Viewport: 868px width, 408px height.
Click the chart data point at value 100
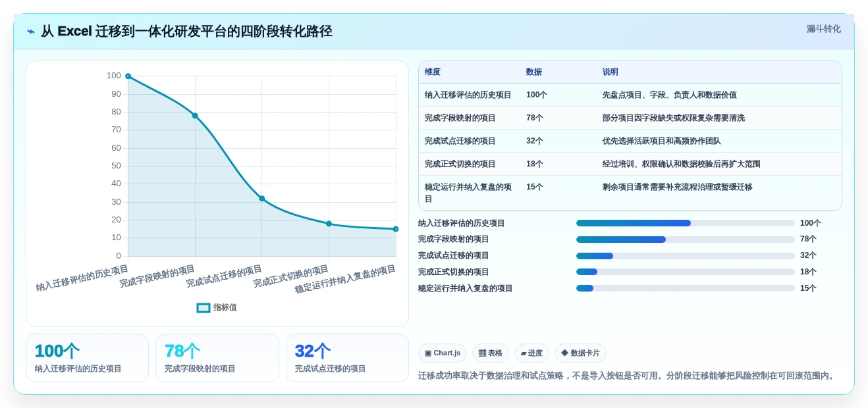click(x=128, y=76)
